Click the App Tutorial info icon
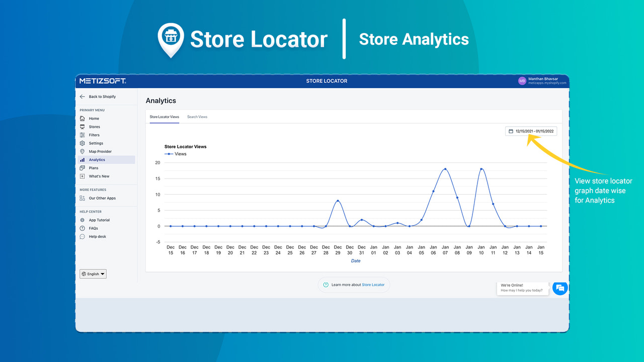The image size is (644, 362). tap(83, 220)
